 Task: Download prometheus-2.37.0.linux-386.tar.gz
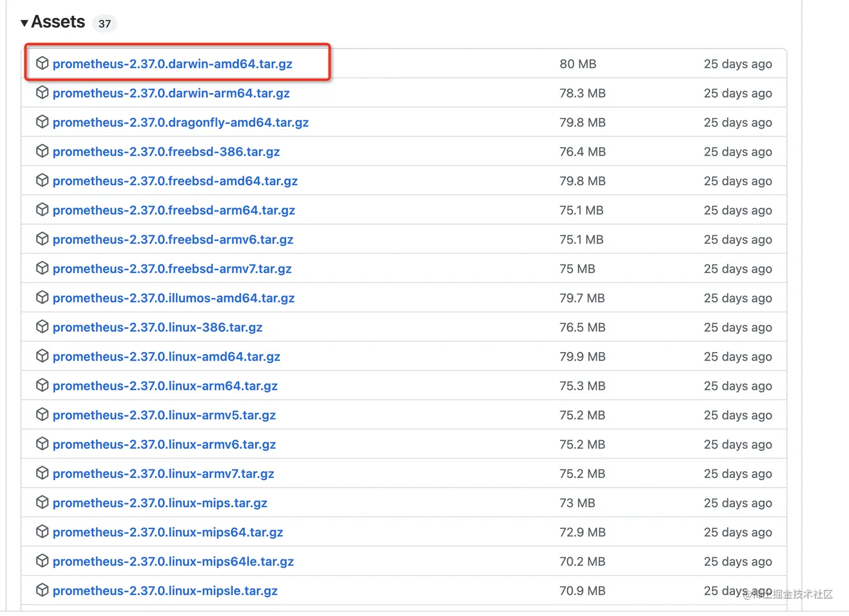158,327
